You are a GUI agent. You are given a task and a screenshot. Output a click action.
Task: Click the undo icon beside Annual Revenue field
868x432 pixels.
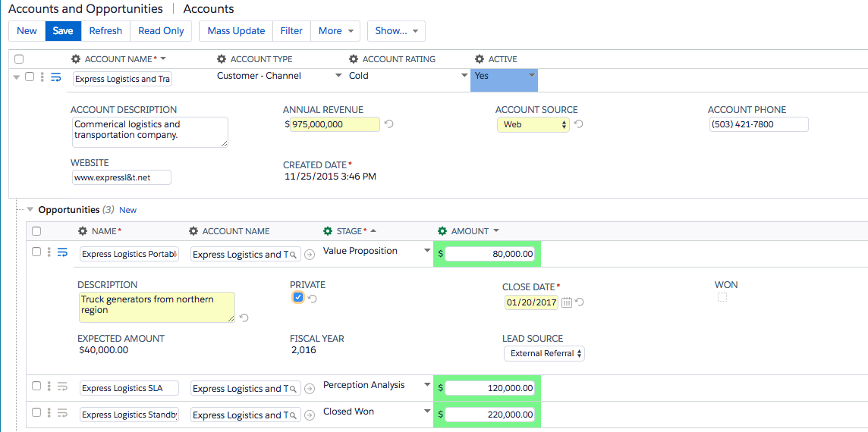389,124
